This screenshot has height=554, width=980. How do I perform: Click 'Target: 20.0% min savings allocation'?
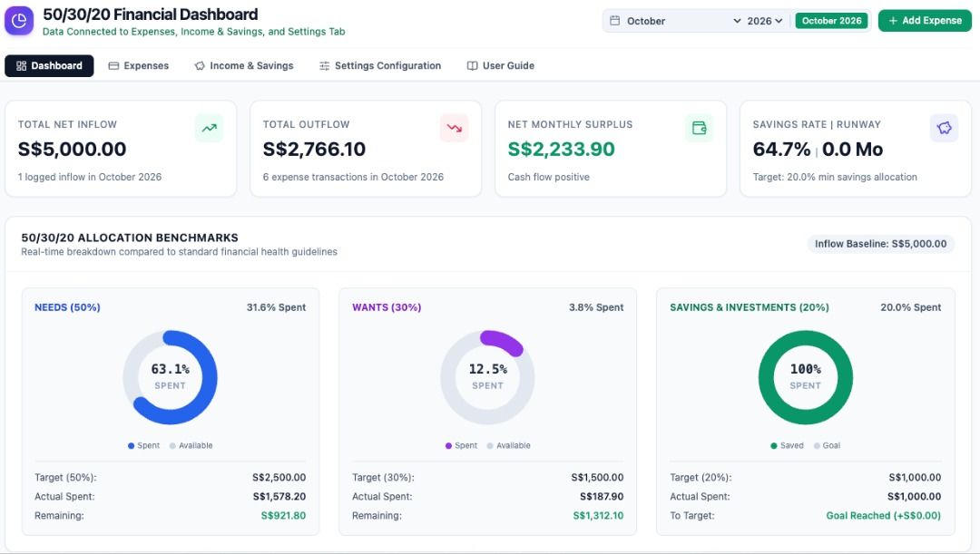[x=835, y=177]
